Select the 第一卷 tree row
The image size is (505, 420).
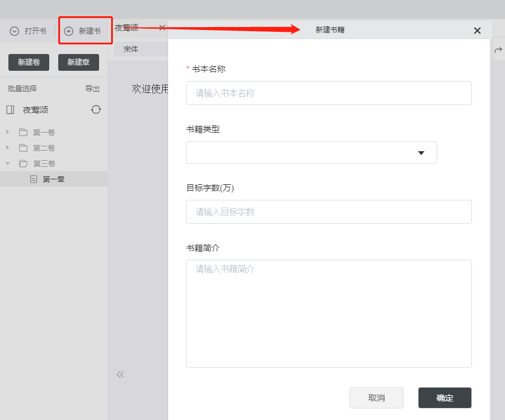[54, 132]
